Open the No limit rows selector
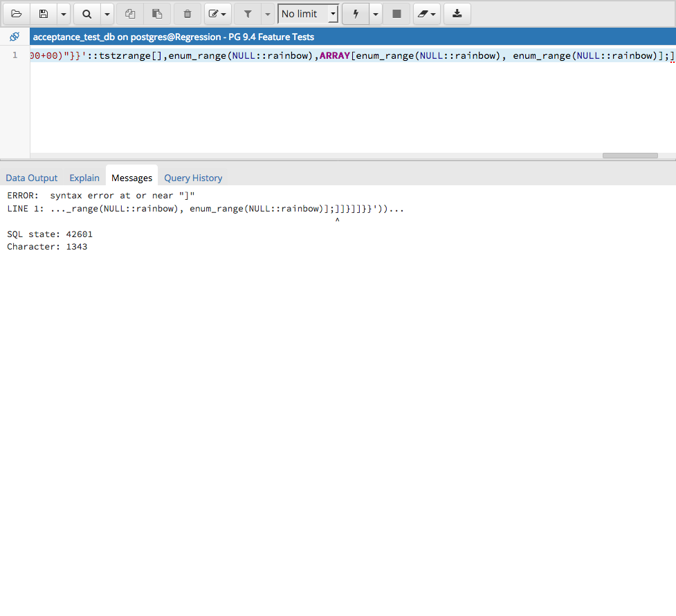Image resolution: width=676 pixels, height=616 pixels. point(308,14)
